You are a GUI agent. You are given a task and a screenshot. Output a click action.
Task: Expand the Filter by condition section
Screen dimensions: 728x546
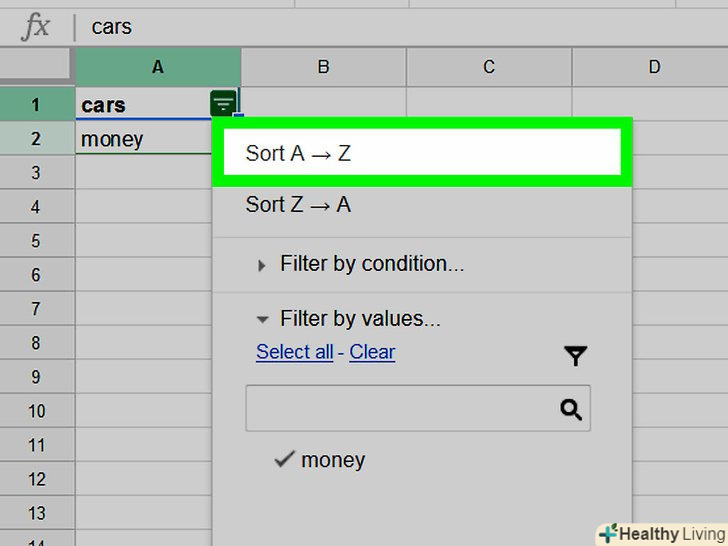click(262, 265)
